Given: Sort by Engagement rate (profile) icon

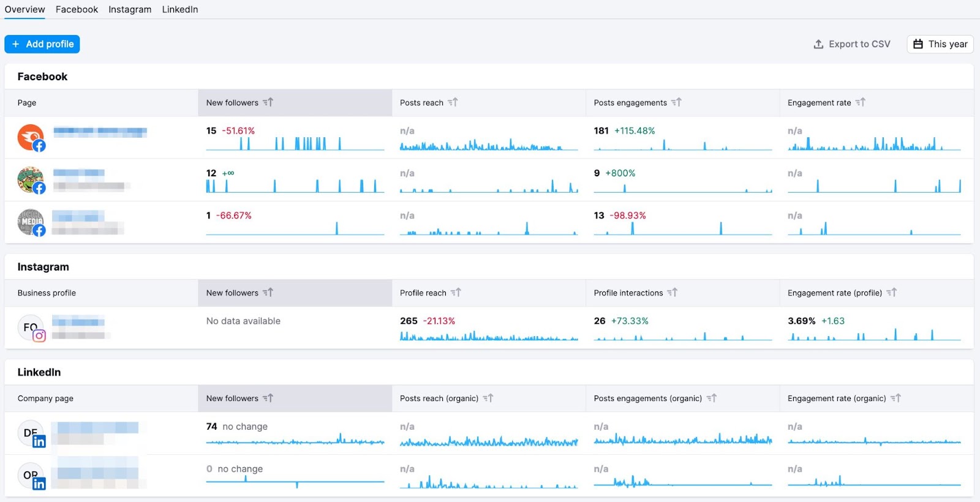Looking at the screenshot, I should pyautogui.click(x=892, y=293).
